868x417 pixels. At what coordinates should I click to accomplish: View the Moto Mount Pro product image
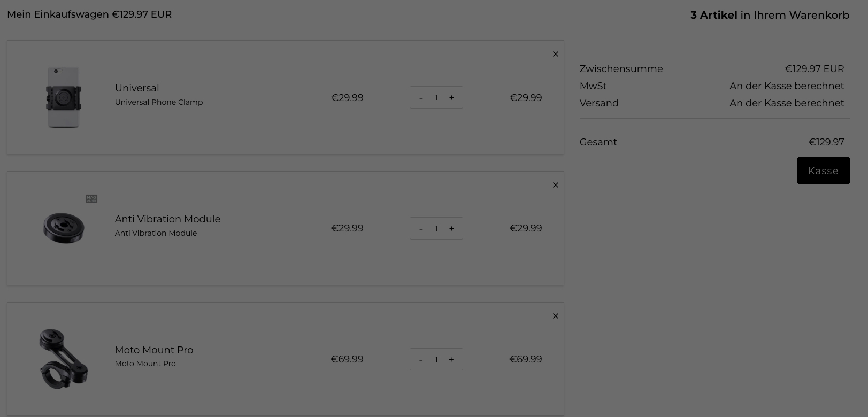point(64,359)
